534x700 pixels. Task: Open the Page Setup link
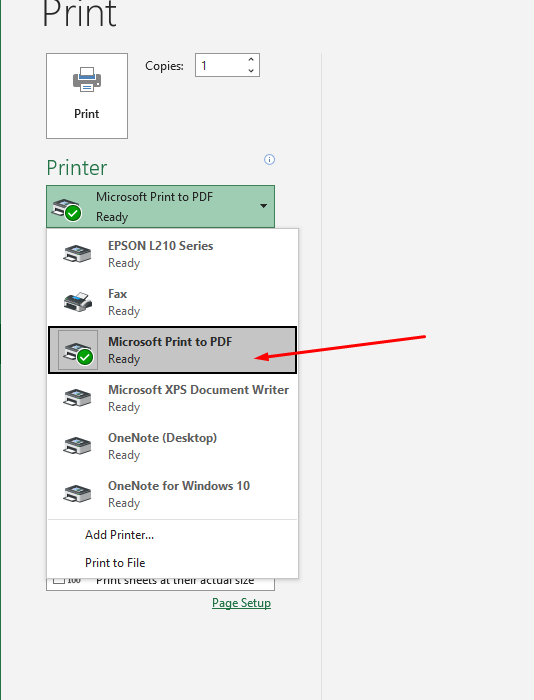click(x=241, y=603)
